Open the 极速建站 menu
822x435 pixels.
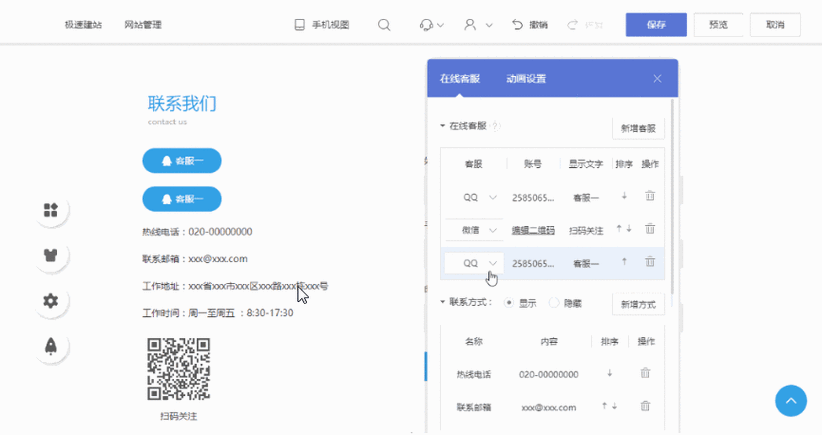pos(83,25)
